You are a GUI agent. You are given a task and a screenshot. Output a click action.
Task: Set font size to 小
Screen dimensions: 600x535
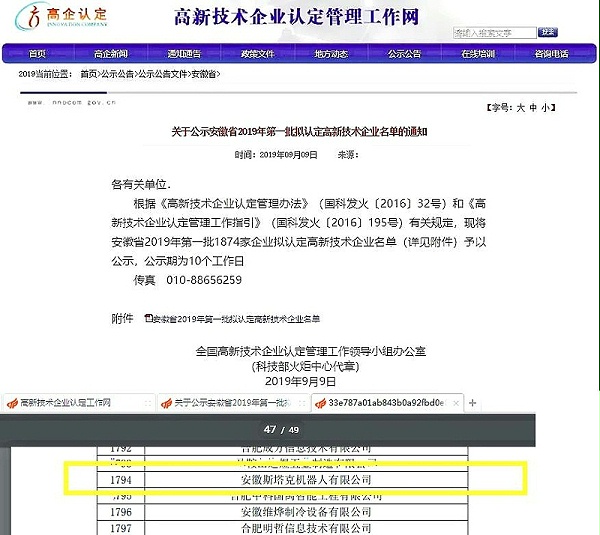pos(546,108)
